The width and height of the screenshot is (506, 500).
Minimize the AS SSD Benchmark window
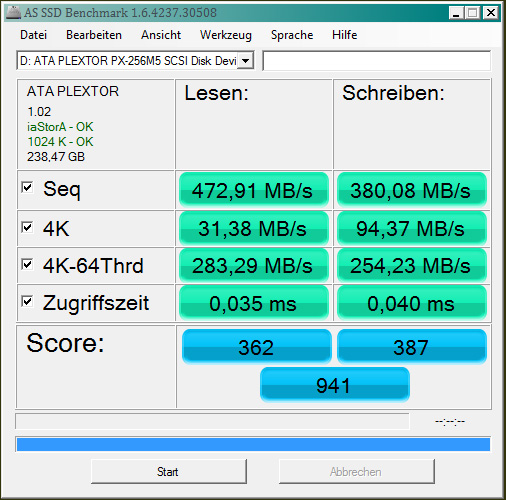pyautogui.click(x=456, y=13)
